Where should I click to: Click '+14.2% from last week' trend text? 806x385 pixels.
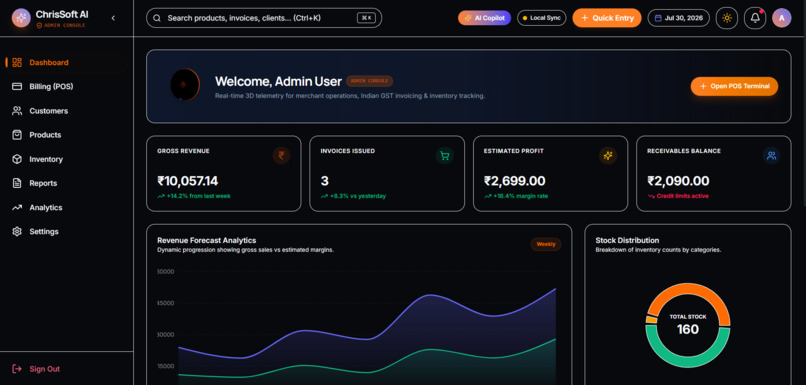198,196
